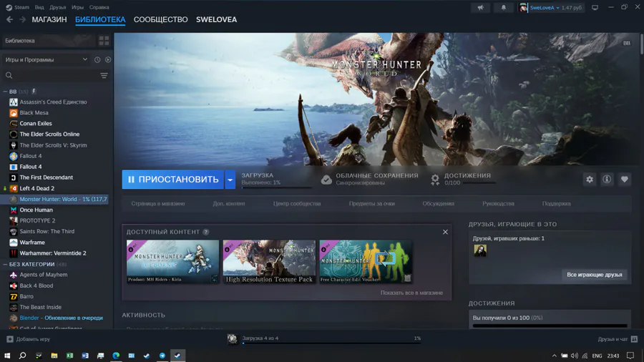
Task: Open the Вид menu
Action: (x=39, y=7)
